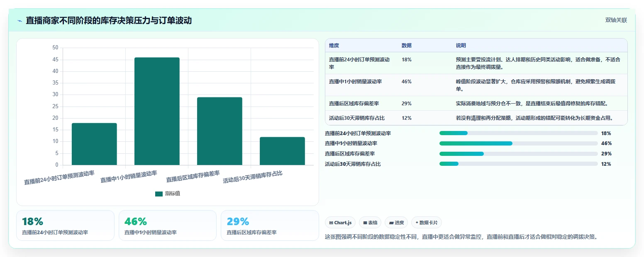The image size is (644, 257).
Task: Click the 12% value in the table
Action: click(407, 118)
